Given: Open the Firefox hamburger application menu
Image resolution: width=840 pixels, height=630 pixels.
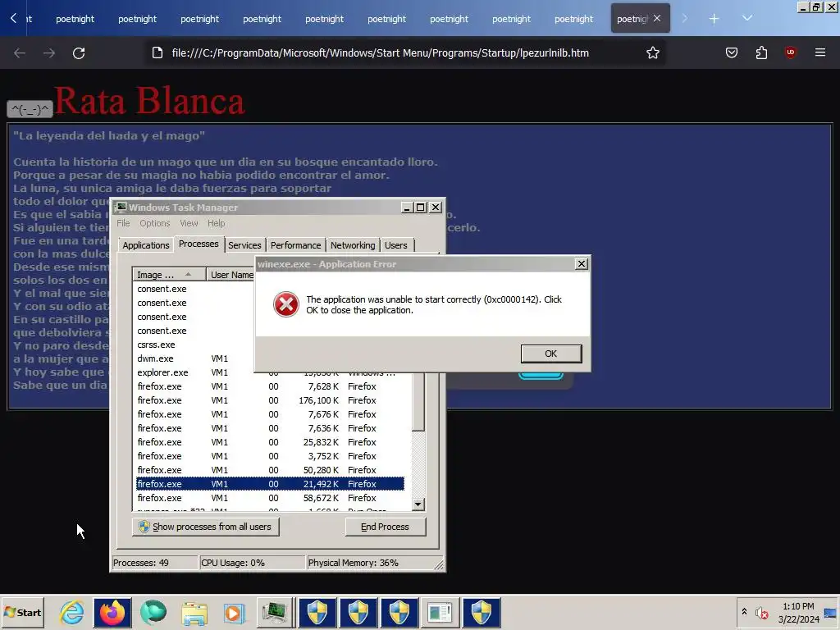Looking at the screenshot, I should [820, 52].
